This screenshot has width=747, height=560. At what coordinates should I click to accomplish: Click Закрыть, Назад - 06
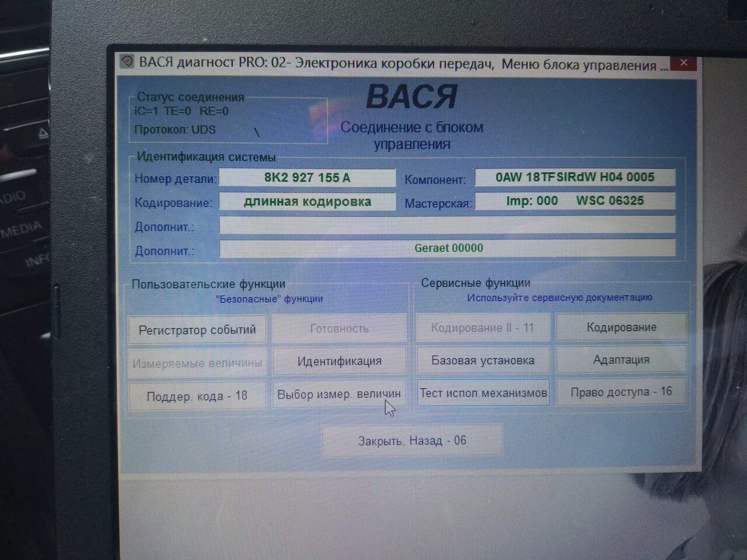coord(412,440)
